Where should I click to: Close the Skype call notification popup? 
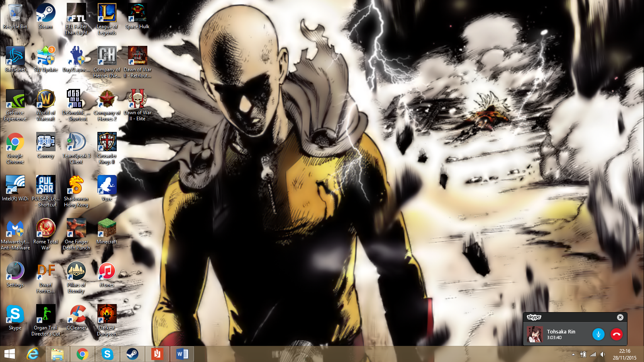(620, 317)
